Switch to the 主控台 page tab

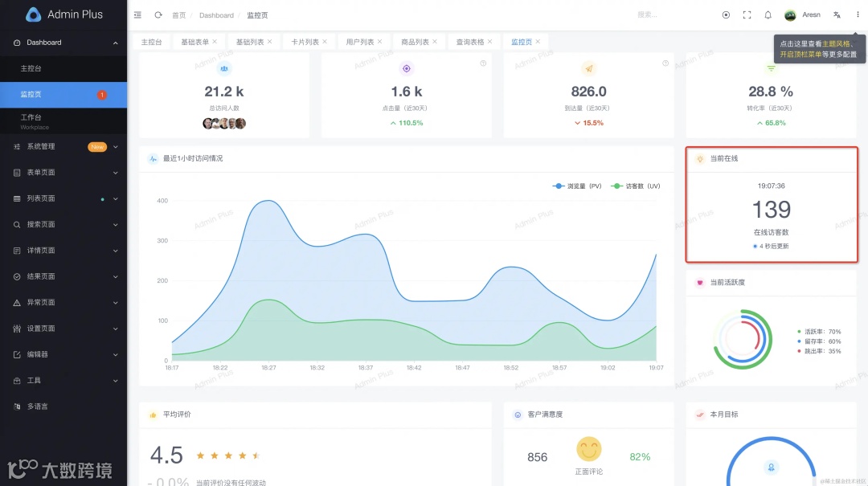[151, 42]
